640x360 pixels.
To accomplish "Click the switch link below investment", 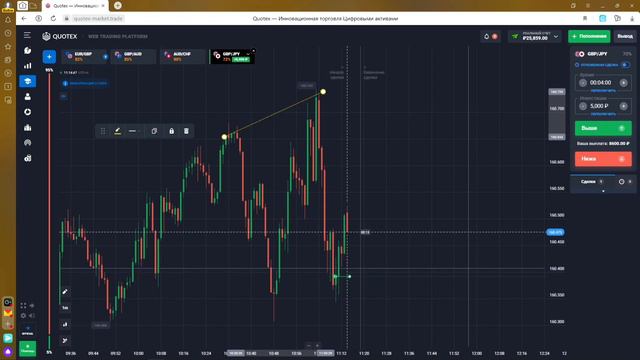I will (x=603, y=114).
